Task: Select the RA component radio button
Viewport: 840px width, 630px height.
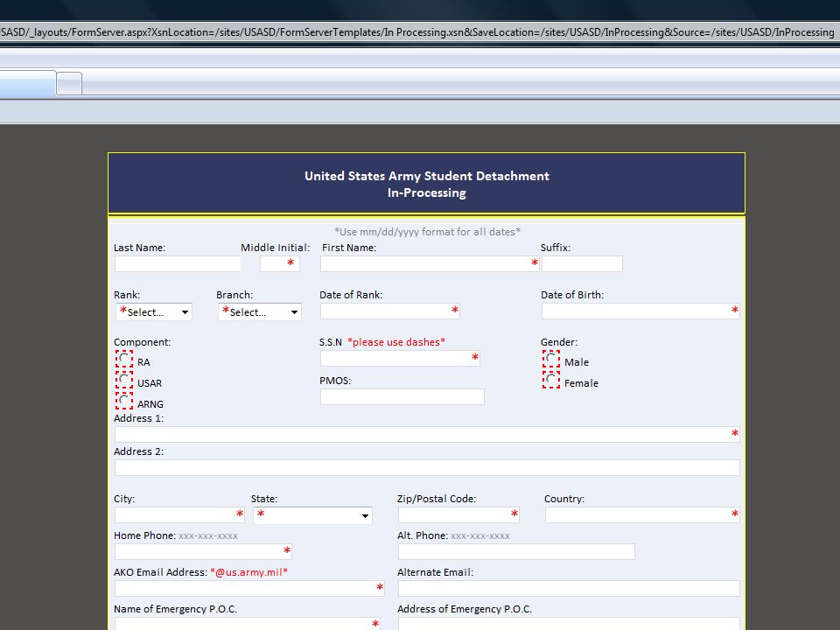Action: 123,359
